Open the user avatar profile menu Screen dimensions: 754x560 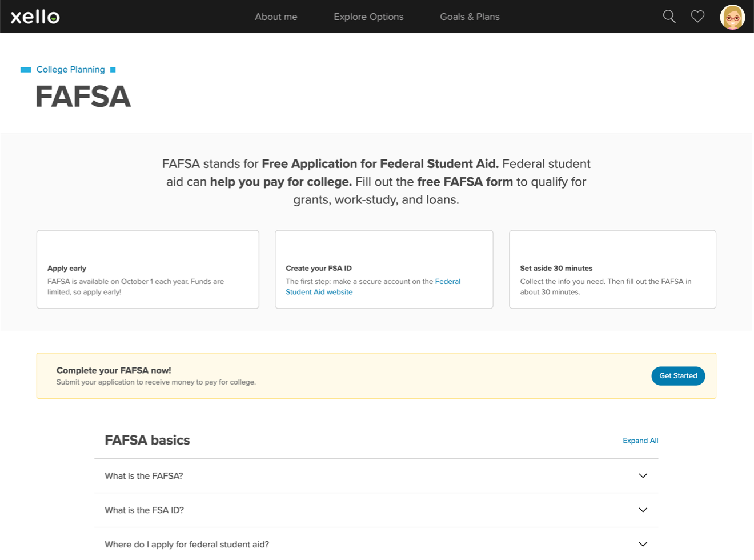coord(732,17)
